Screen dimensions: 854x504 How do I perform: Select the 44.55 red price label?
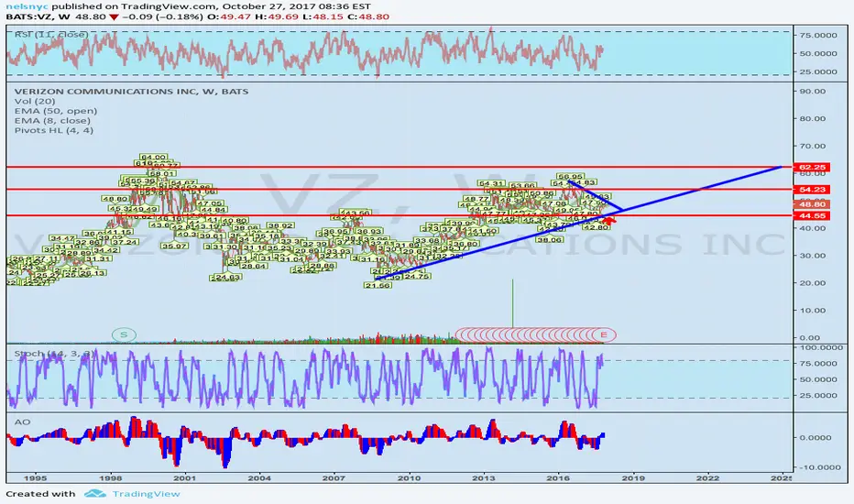point(812,215)
